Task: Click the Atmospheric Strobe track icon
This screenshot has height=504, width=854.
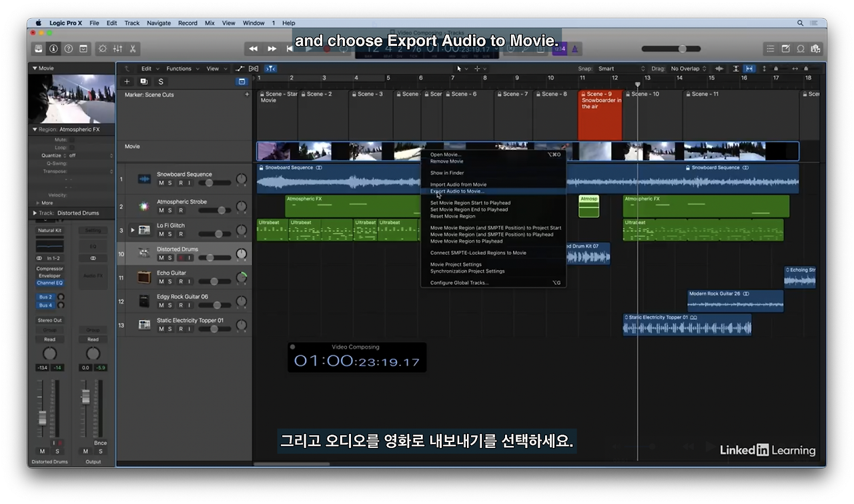Action: pyautogui.click(x=144, y=206)
